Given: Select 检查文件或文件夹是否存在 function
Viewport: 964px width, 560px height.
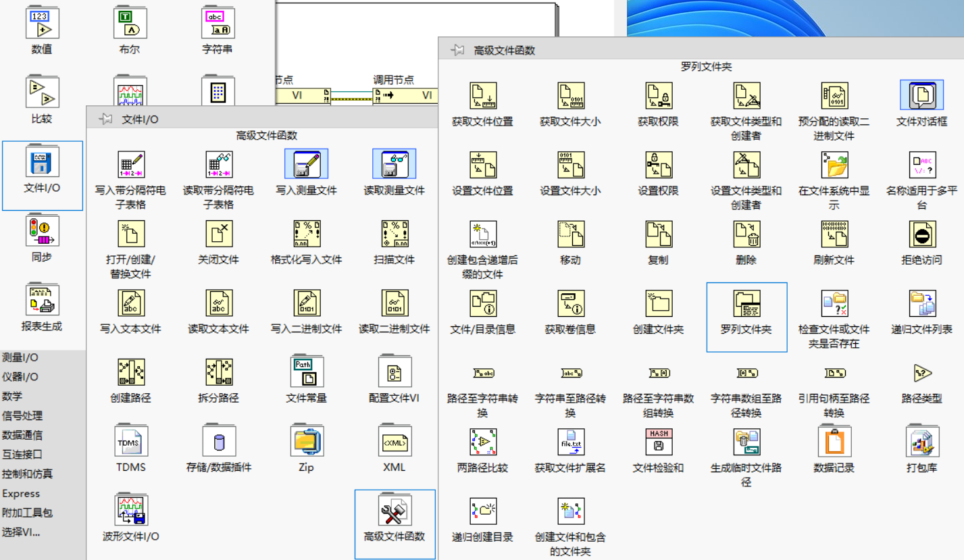Looking at the screenshot, I should (x=834, y=304).
